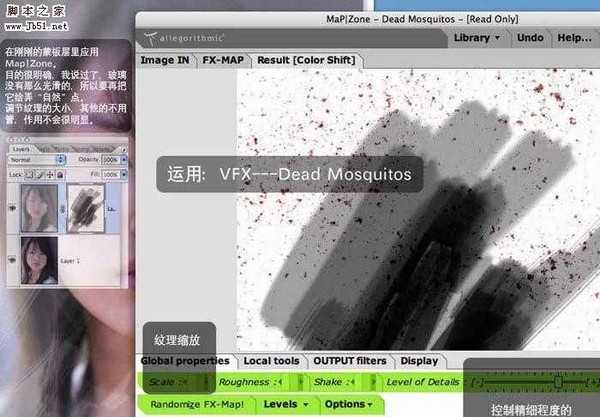
Task: Click the link icon between layer and mask
Action: coord(63,209)
